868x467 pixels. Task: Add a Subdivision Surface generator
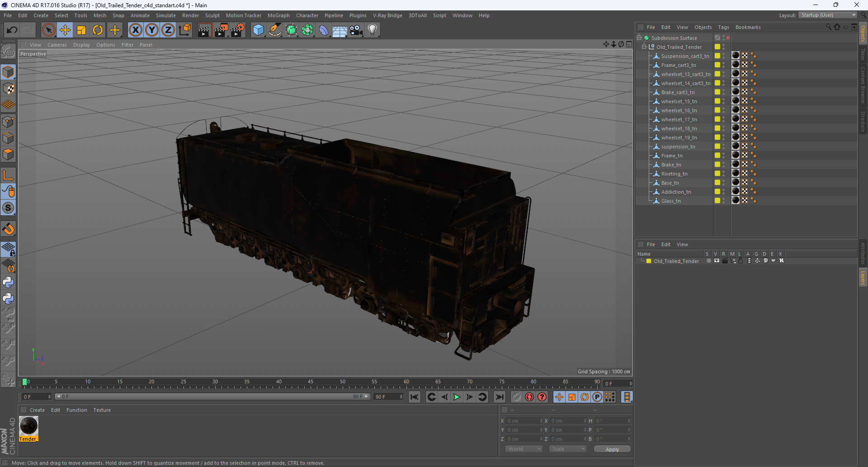coord(291,30)
